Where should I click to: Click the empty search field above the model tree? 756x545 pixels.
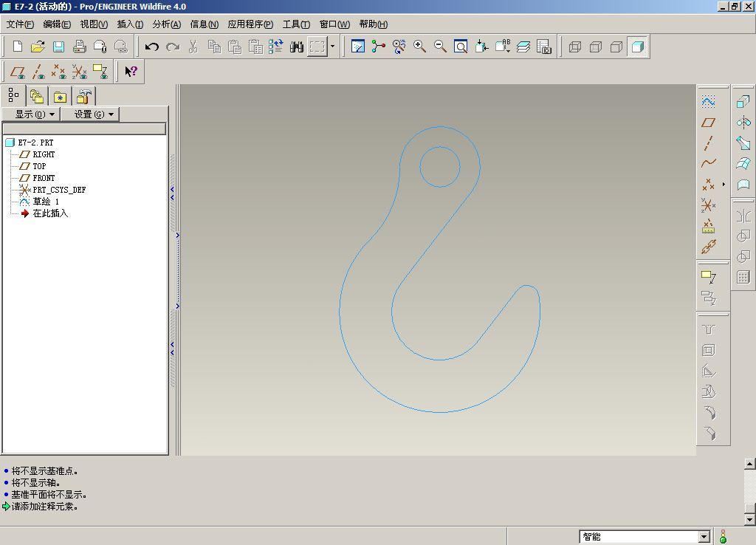click(84, 128)
